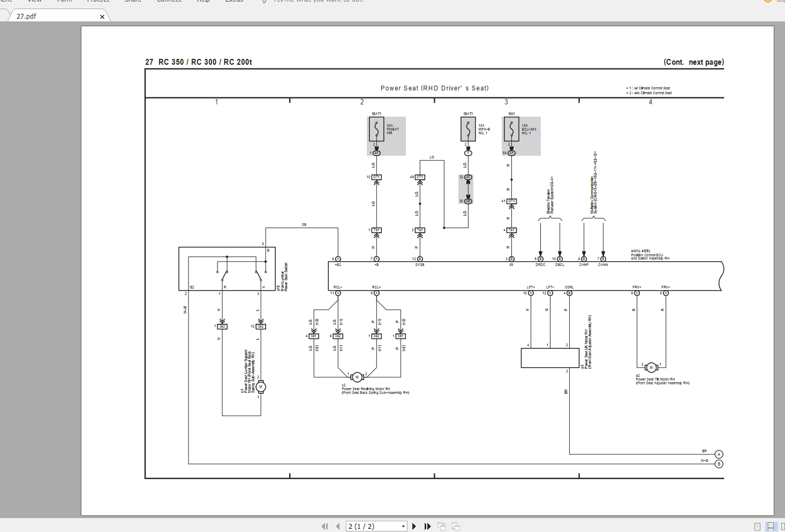785x532 pixels.
Task: Open the View menu
Action: [x=34, y=2]
